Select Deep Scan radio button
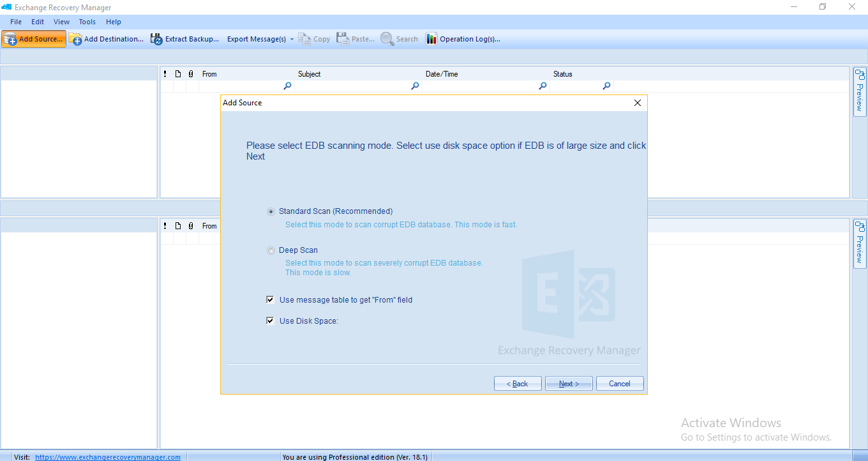 pos(271,250)
